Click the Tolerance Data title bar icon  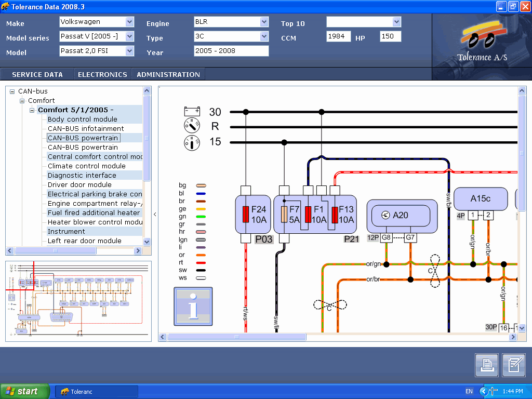(5, 6)
